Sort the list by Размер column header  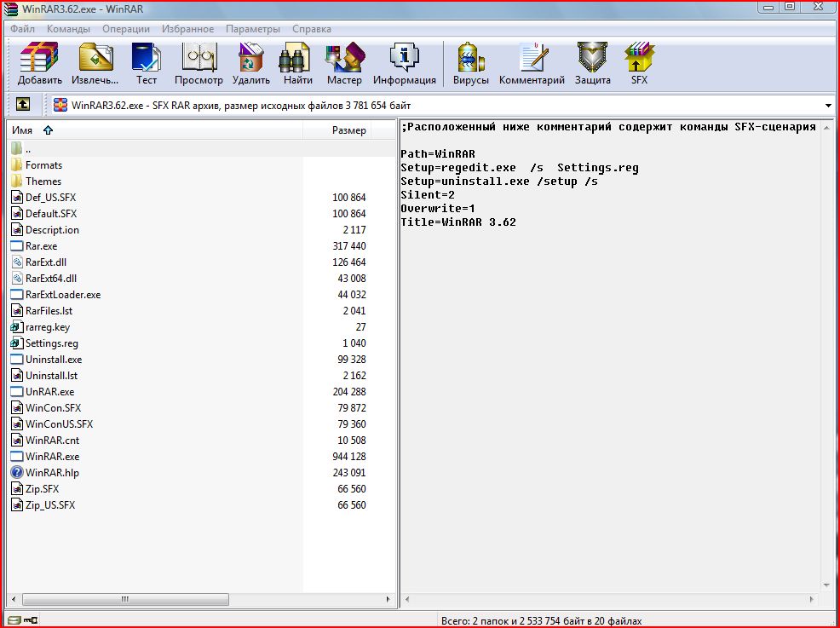(348, 130)
